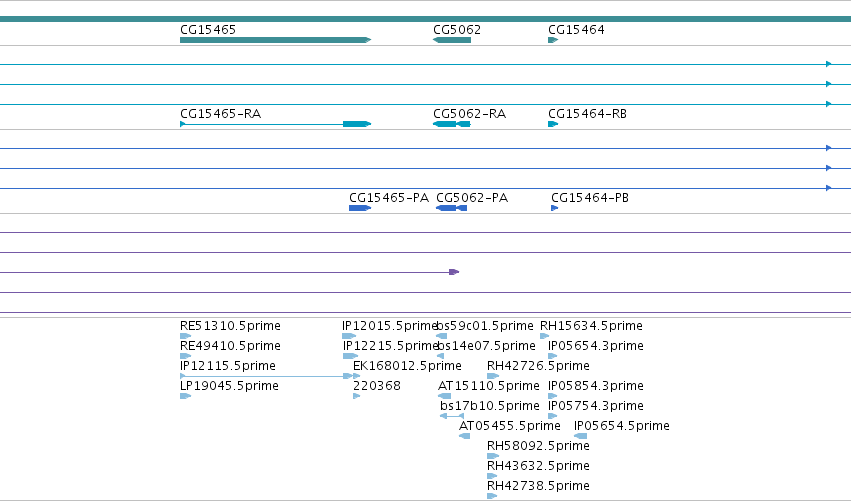Viewport: 851px width, 501px height.
Task: Select the LP19045.5prime EST label
Action: [229, 386]
